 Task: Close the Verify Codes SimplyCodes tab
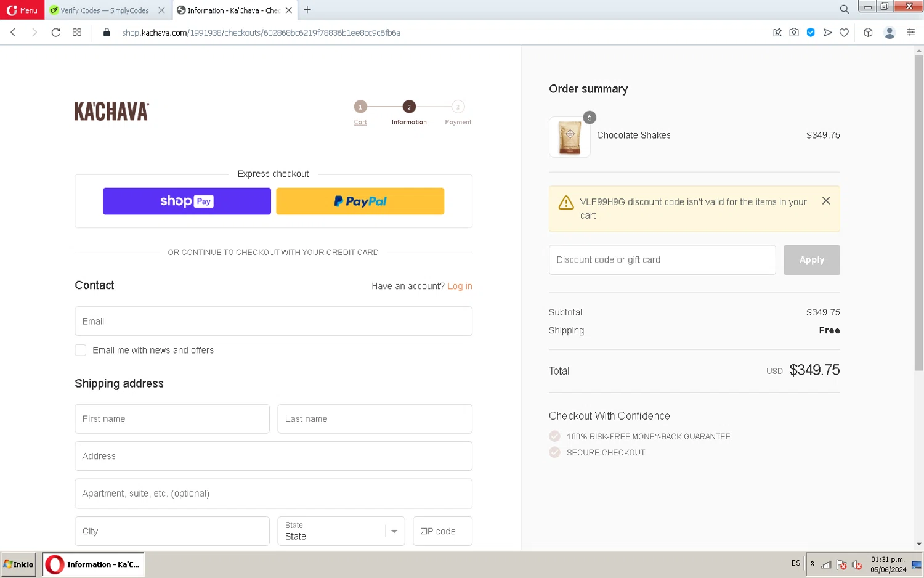click(x=161, y=10)
